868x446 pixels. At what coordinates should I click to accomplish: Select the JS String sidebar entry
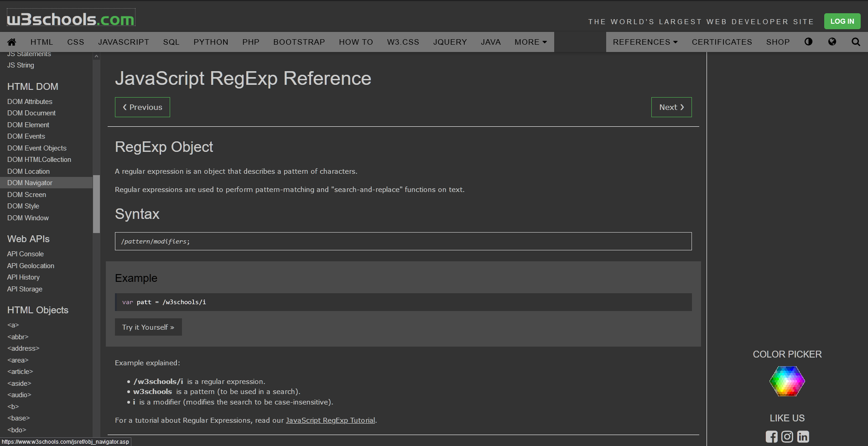(21, 65)
